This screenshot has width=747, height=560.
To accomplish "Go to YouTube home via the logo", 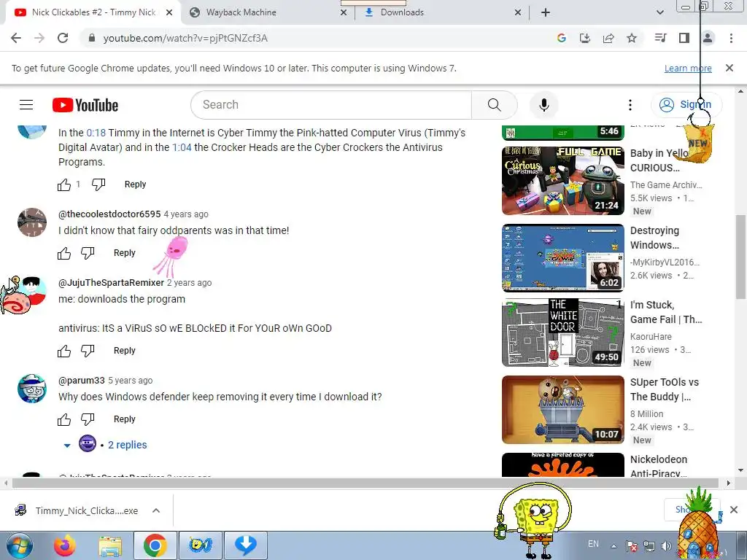I will click(x=85, y=105).
